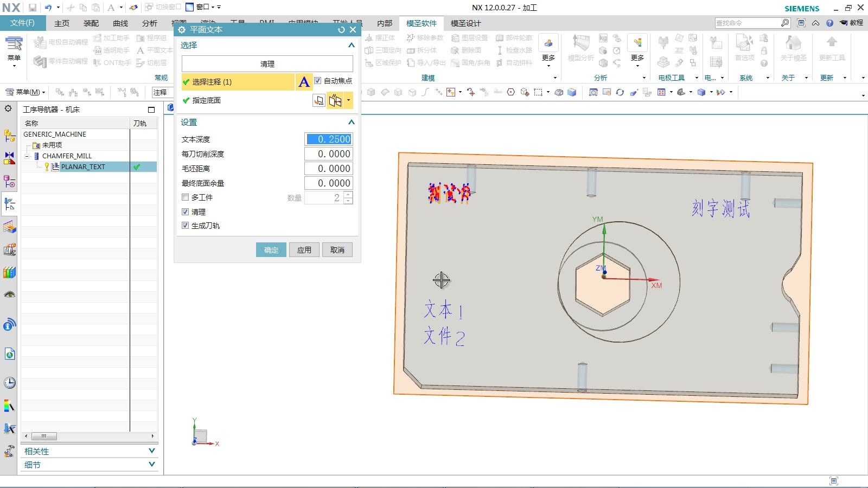Viewport: 868px width, 488px height.
Task: Click the 清理 button in the dialog
Action: tap(267, 64)
